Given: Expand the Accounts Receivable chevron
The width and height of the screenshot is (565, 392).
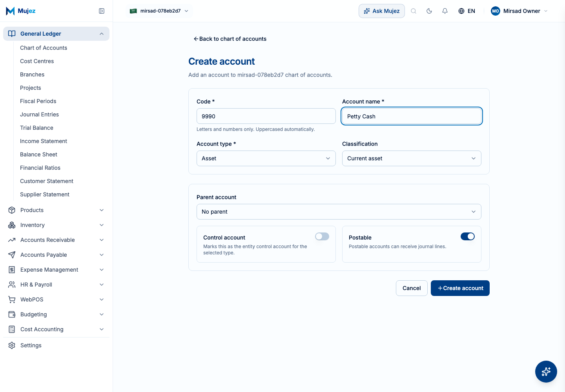Looking at the screenshot, I should (102, 240).
